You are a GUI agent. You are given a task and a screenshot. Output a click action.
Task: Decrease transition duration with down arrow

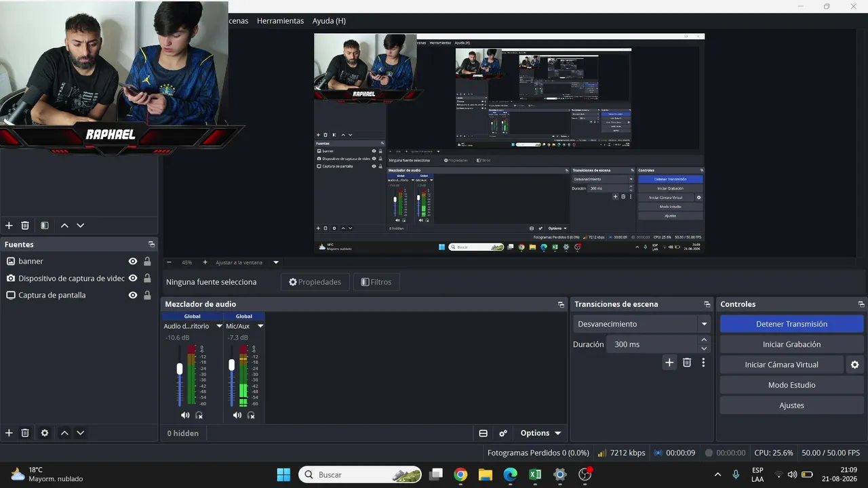coord(704,348)
